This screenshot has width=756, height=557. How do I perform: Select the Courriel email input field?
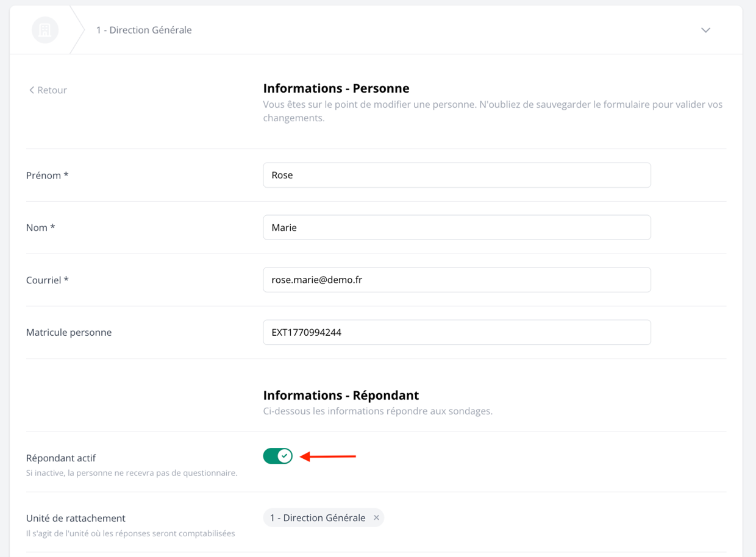pyautogui.click(x=457, y=280)
